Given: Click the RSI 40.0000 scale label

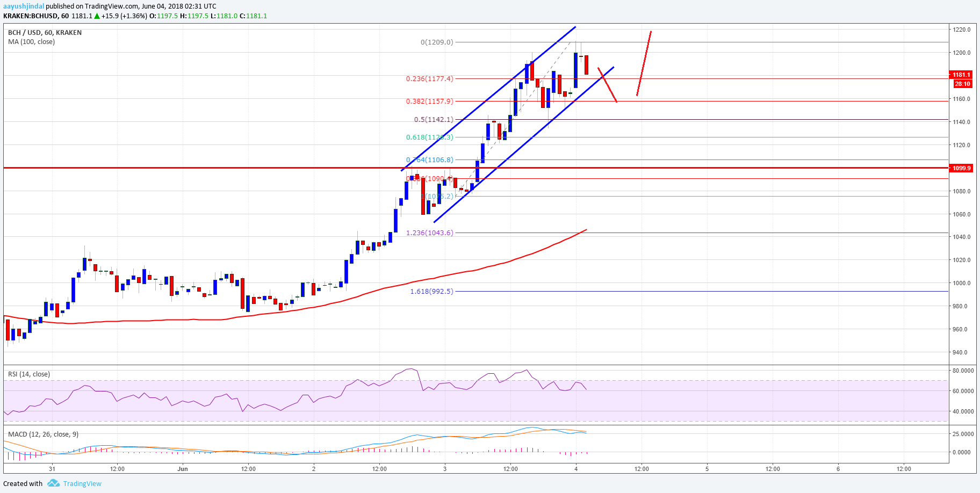Looking at the screenshot, I should [963, 411].
